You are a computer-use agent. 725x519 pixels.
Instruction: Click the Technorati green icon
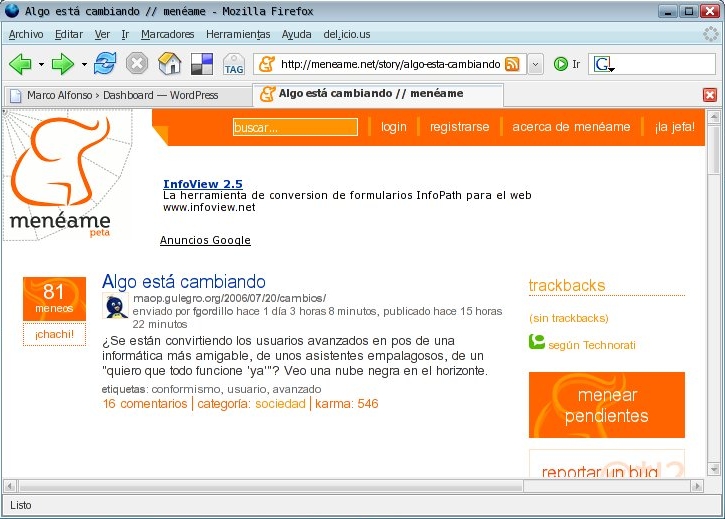[536, 342]
